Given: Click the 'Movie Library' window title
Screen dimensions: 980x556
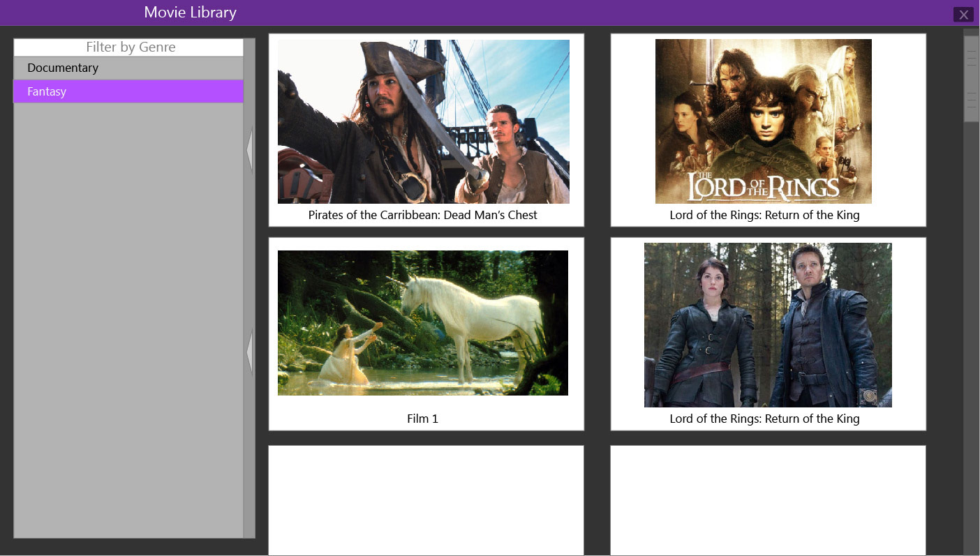Looking at the screenshot, I should coord(190,13).
